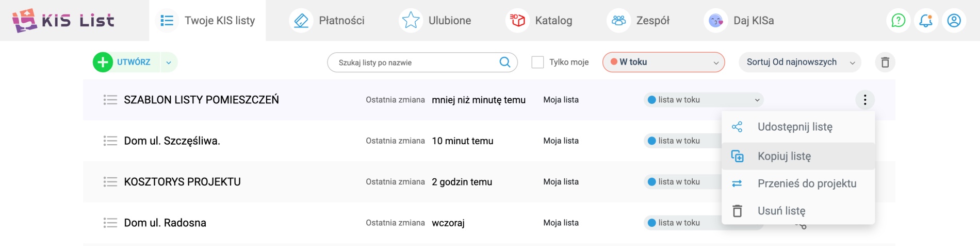Click the search magnifier icon
Image resolution: width=980 pixels, height=246 pixels.
(504, 63)
